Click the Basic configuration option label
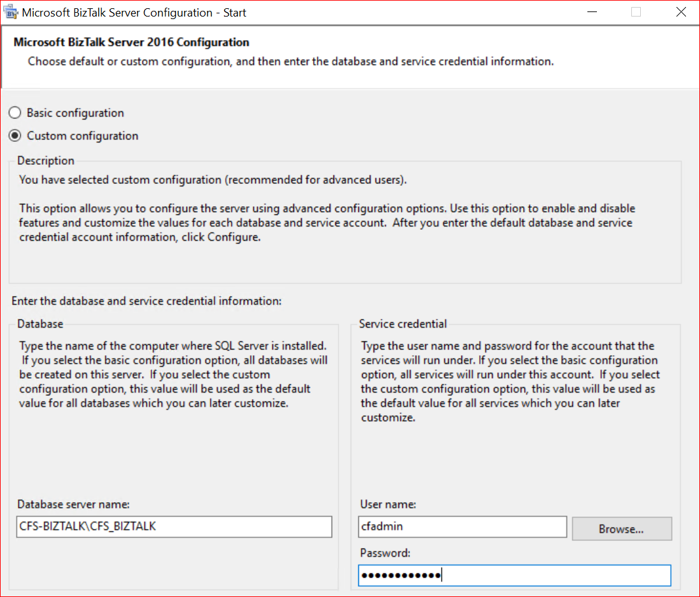700x597 pixels. coord(75,113)
